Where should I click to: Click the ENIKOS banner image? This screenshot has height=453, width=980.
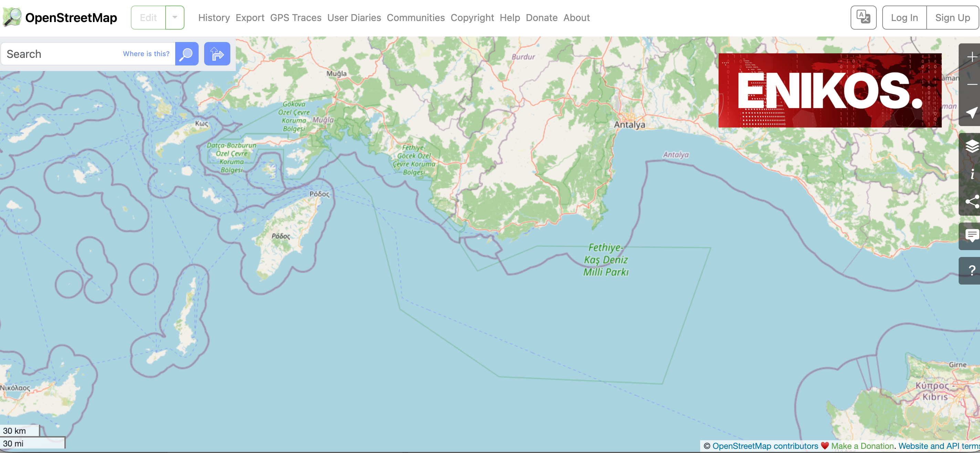point(830,90)
